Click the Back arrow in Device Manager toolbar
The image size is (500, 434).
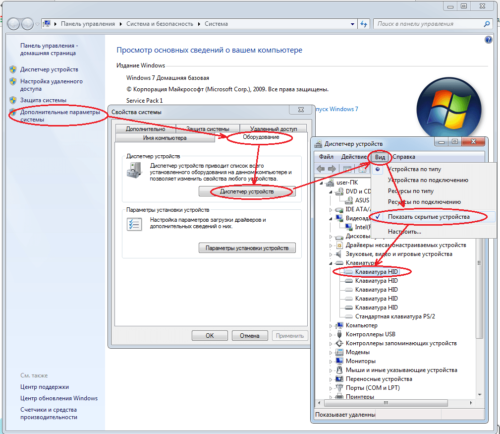point(321,169)
